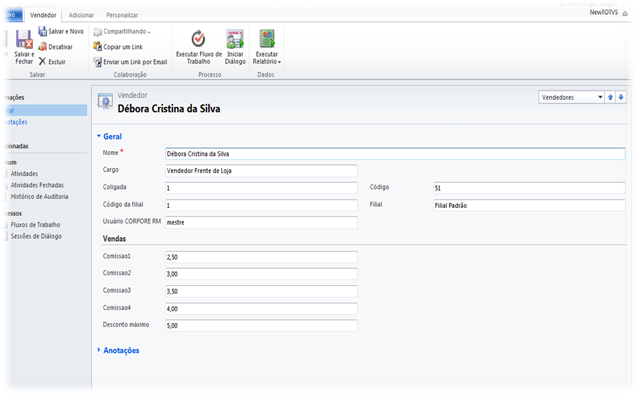Open Atividades Fechadas in the sidebar
The height and width of the screenshot is (397, 640).
pyautogui.click(x=37, y=185)
